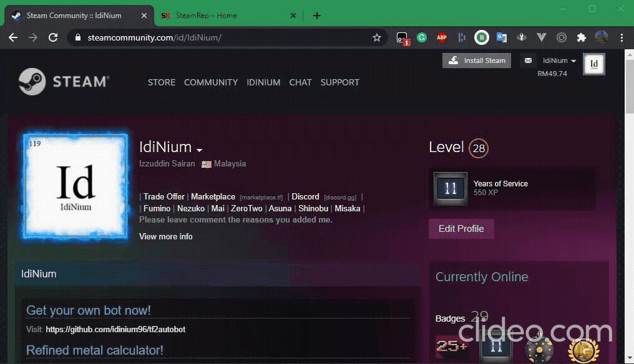Click the Misaka link
634x364 pixels.
(x=348, y=208)
